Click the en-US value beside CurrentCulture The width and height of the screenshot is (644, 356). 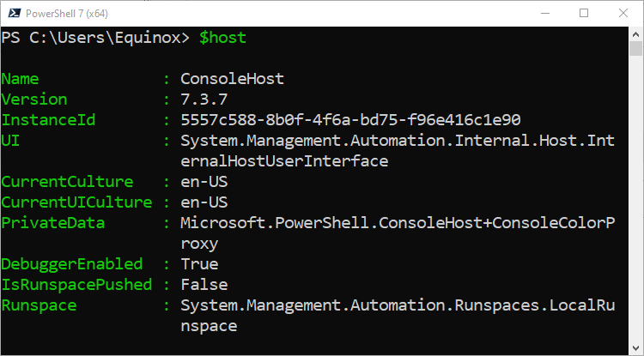coord(204,182)
